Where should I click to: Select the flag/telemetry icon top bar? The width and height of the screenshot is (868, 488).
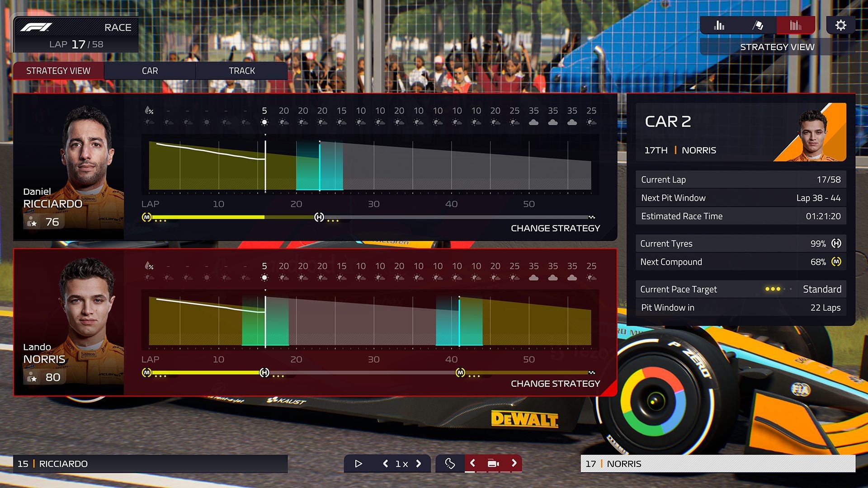click(756, 25)
